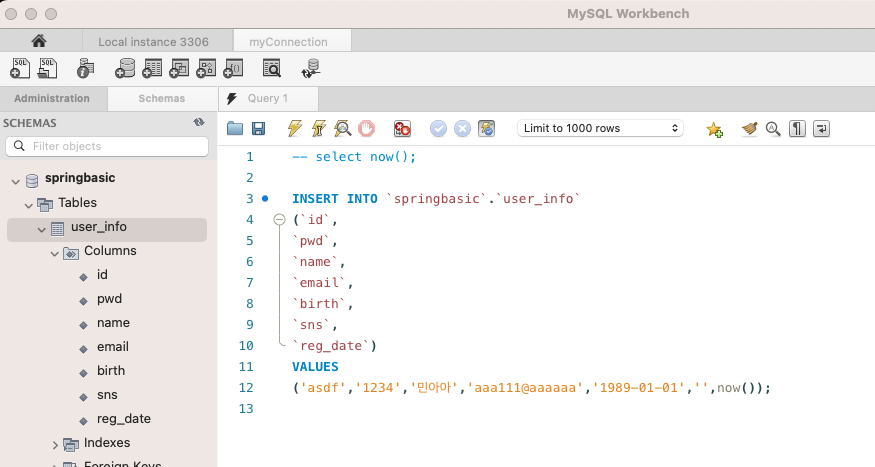Select the birth column
The height and width of the screenshot is (467, 875).
click(111, 370)
